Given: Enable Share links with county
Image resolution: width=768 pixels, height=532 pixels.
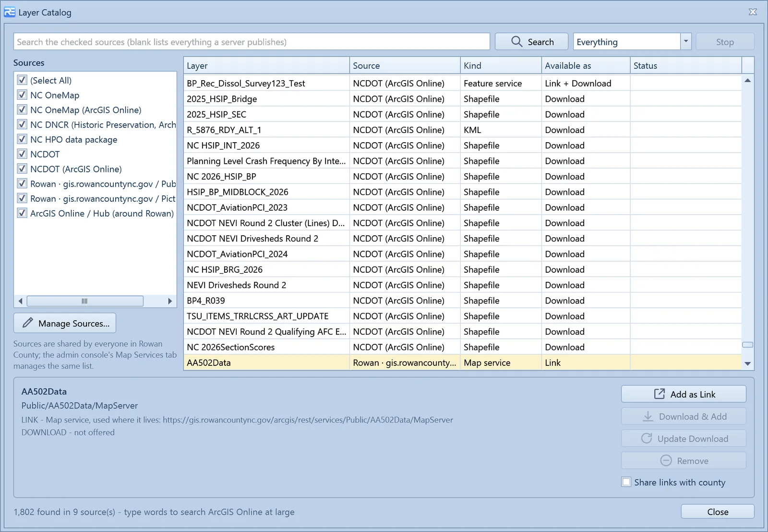Looking at the screenshot, I should (626, 482).
